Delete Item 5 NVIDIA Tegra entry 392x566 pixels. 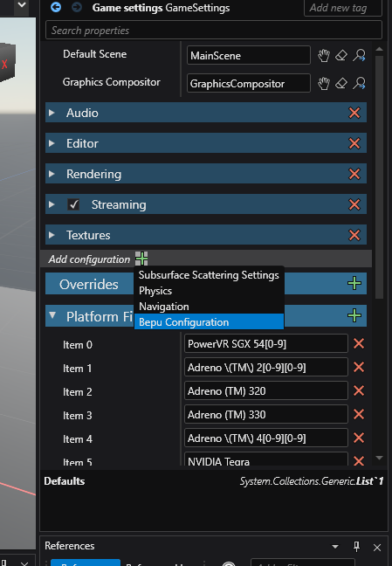click(359, 460)
